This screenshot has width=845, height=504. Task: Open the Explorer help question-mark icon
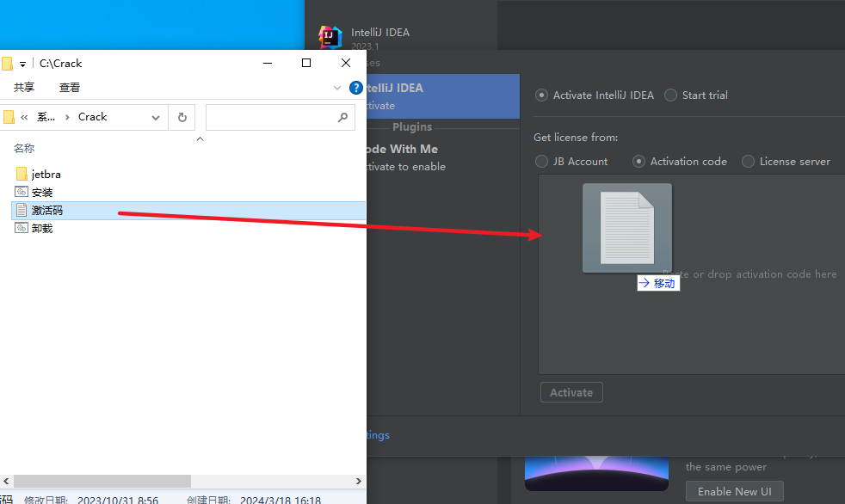[x=355, y=88]
